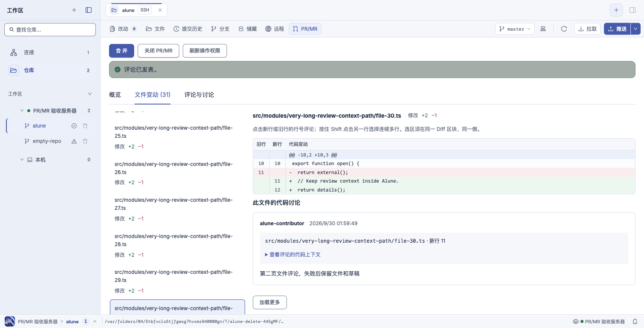Click the server connection icon near branch selector
The width and height of the screenshot is (644, 328).
[543, 29]
